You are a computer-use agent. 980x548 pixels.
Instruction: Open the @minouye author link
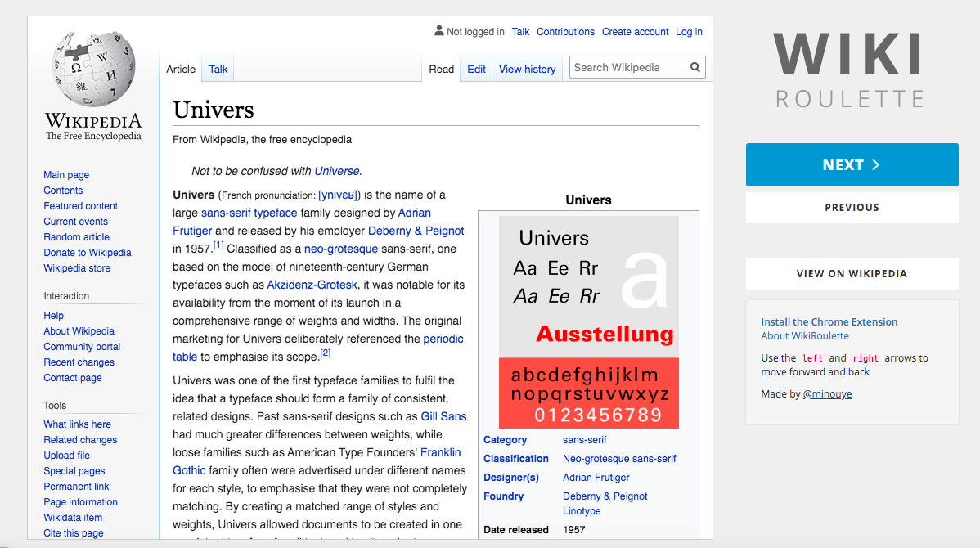pyautogui.click(x=829, y=394)
